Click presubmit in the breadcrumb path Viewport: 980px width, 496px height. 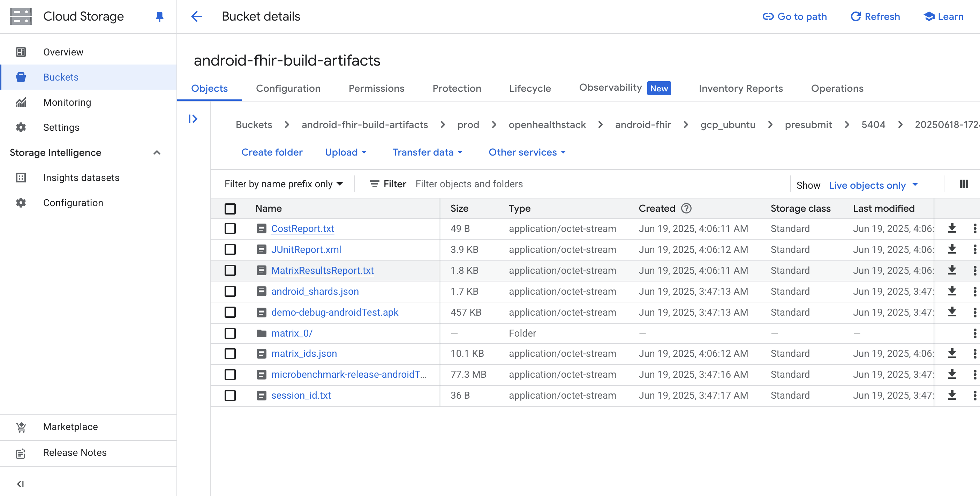pos(808,125)
